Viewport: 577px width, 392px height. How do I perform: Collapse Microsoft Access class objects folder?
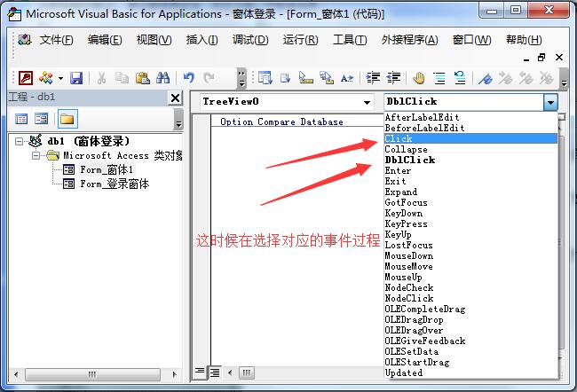[36, 155]
